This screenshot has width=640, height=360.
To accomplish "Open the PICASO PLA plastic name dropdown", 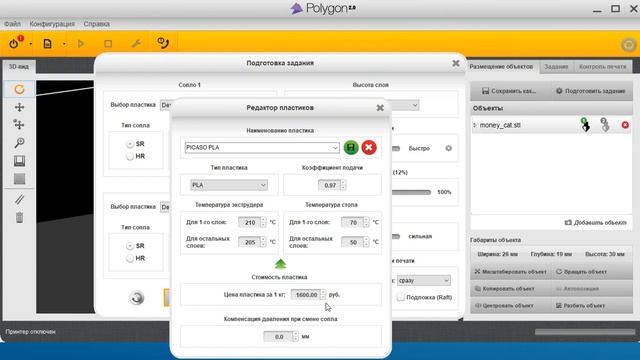I will click(262, 147).
